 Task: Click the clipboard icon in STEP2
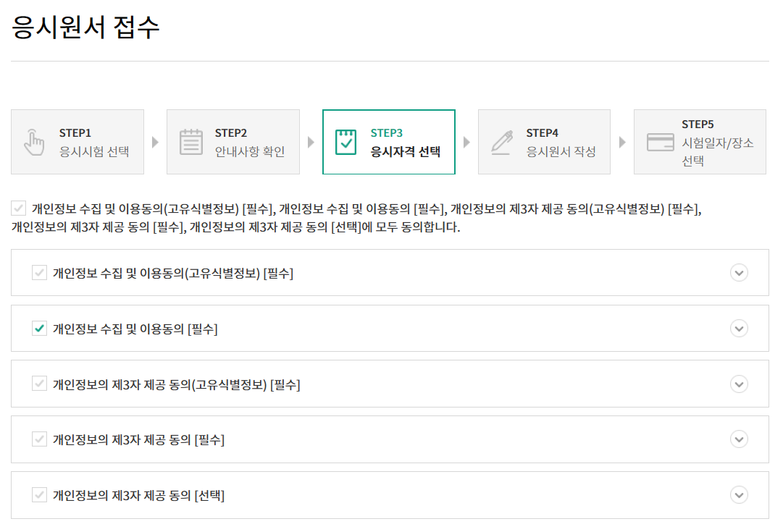[x=190, y=141]
